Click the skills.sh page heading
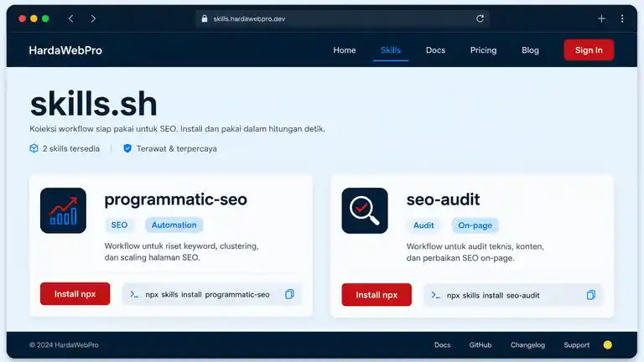 coord(94,104)
